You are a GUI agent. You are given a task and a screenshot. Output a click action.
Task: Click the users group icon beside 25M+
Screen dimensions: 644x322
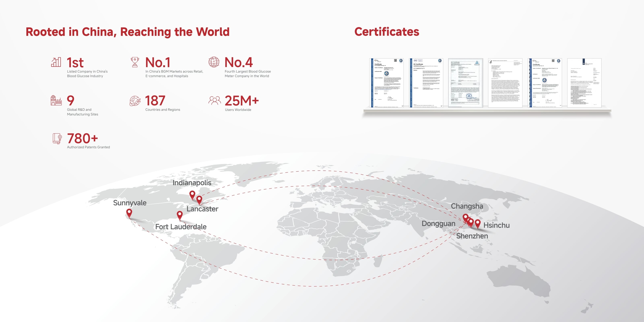215,100
